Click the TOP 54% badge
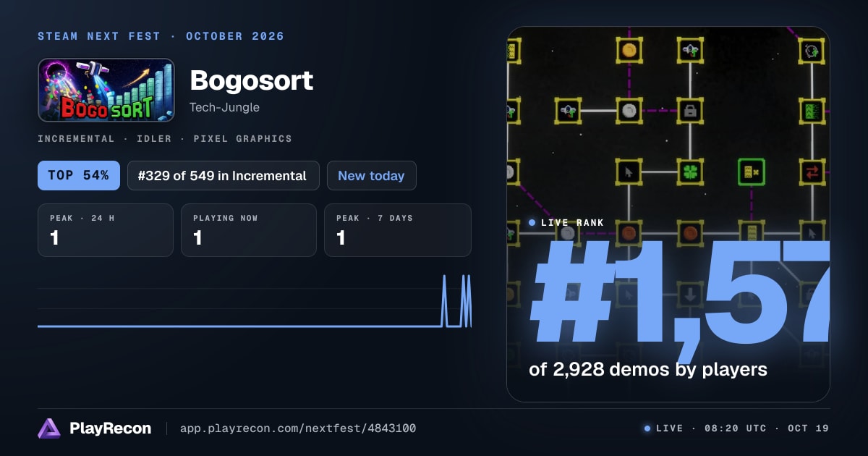Image resolution: width=868 pixels, height=456 pixels. pyautogui.click(x=79, y=175)
